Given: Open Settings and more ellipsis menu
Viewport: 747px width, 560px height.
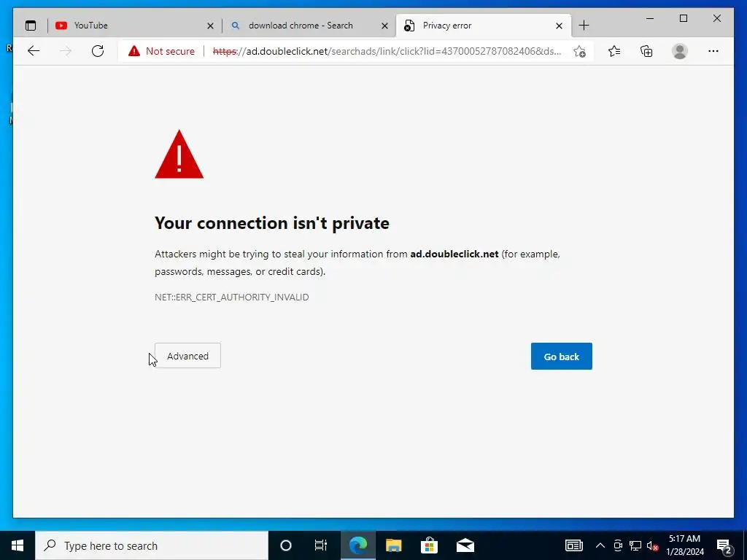Looking at the screenshot, I should pos(713,51).
